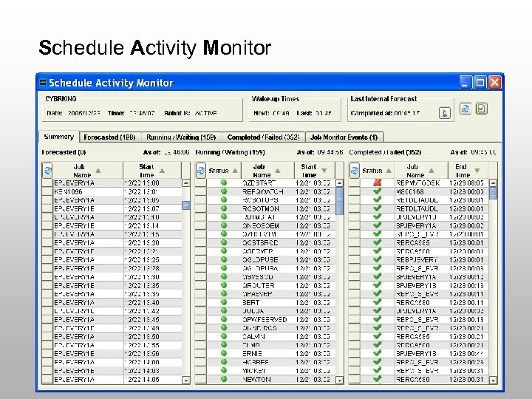Minimize the Schedule Activity Monitor window

[x=465, y=82]
